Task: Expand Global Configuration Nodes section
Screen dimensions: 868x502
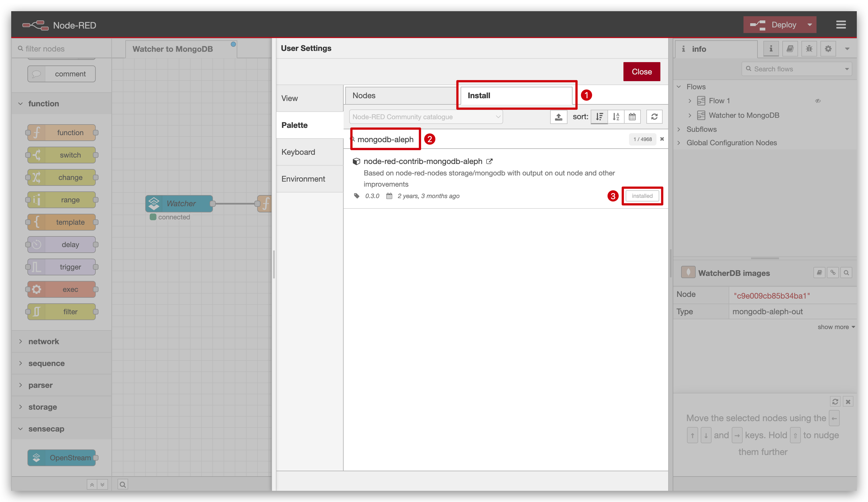Action: click(x=679, y=143)
